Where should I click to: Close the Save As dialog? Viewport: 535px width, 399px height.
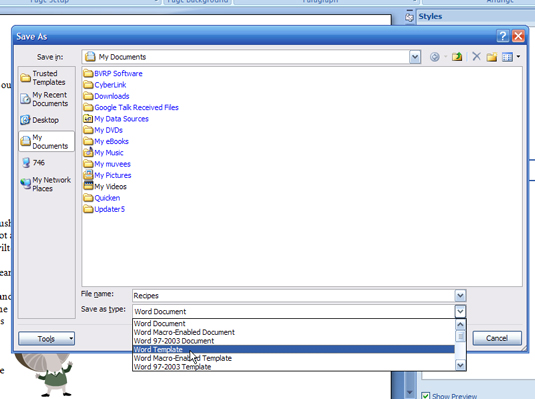click(518, 36)
